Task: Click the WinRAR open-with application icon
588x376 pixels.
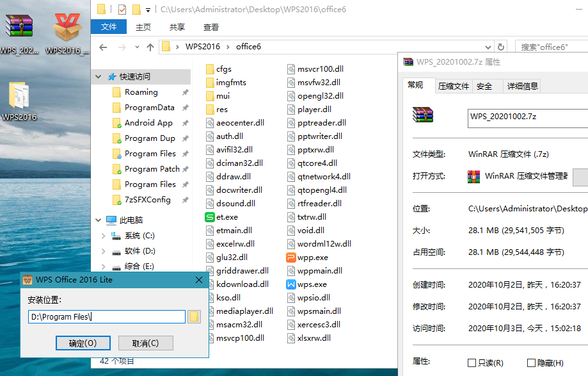Action: click(473, 176)
